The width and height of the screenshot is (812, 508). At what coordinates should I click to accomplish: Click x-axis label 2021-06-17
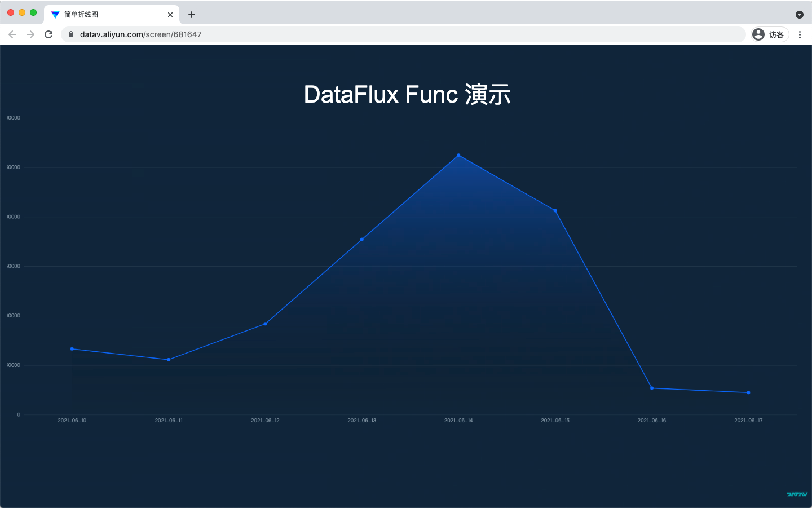[x=748, y=421]
